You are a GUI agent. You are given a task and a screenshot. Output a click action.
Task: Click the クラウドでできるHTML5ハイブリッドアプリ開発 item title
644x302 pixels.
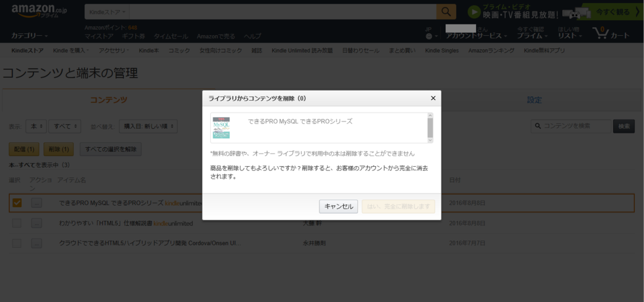coord(150,243)
